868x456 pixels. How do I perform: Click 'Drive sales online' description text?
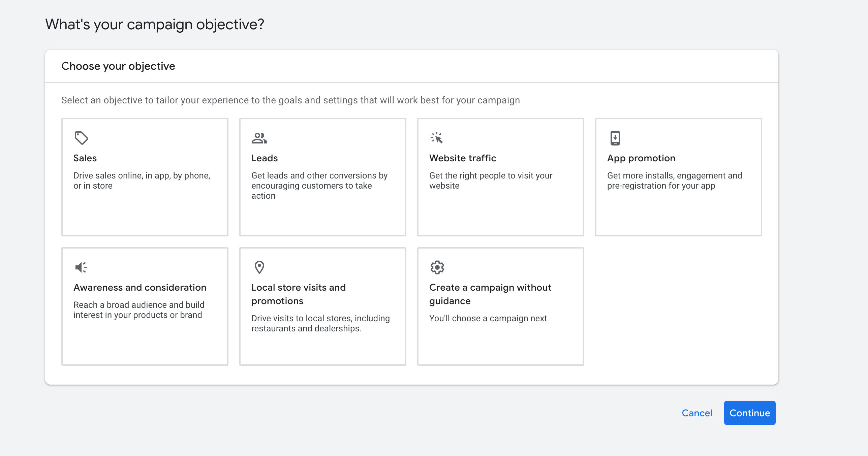coord(142,181)
